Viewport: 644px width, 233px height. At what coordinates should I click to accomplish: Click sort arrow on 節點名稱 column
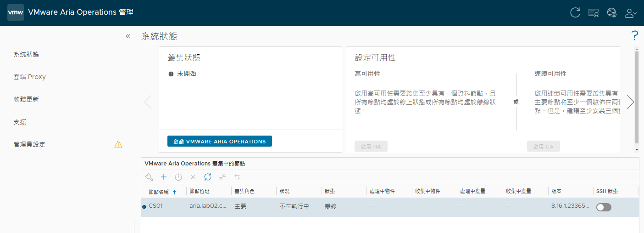[174, 192]
